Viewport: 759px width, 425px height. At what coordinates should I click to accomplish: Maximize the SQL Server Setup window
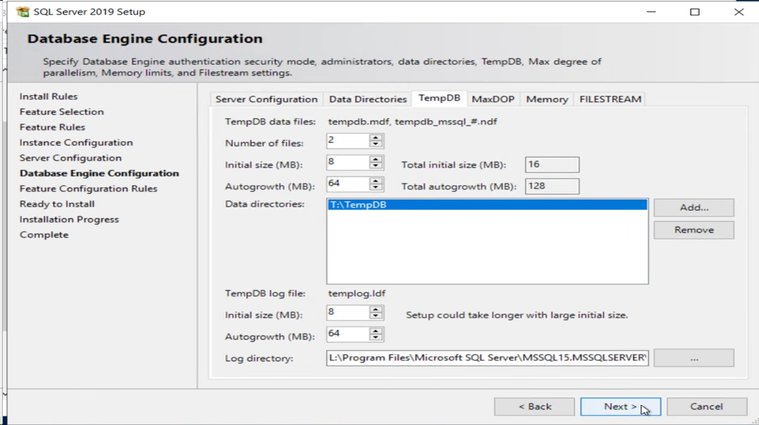(695, 12)
